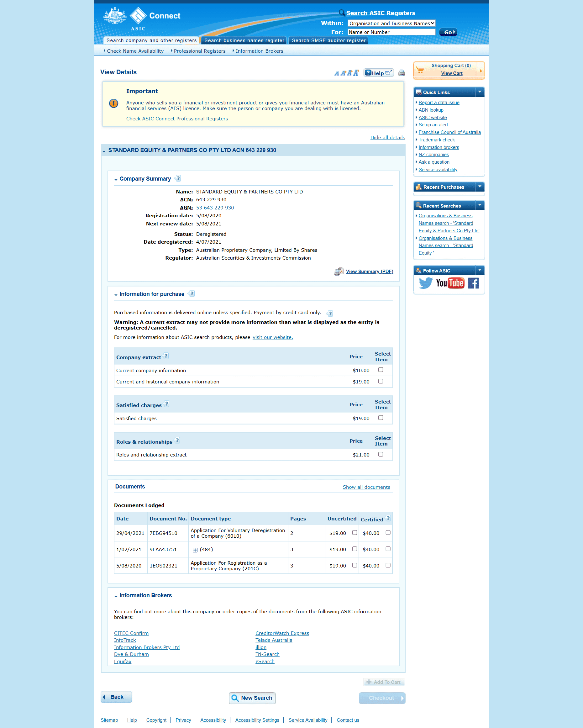Screen dimensions: 583x728
Task: Open ASIC Twitter page icon
Action: click(425, 283)
